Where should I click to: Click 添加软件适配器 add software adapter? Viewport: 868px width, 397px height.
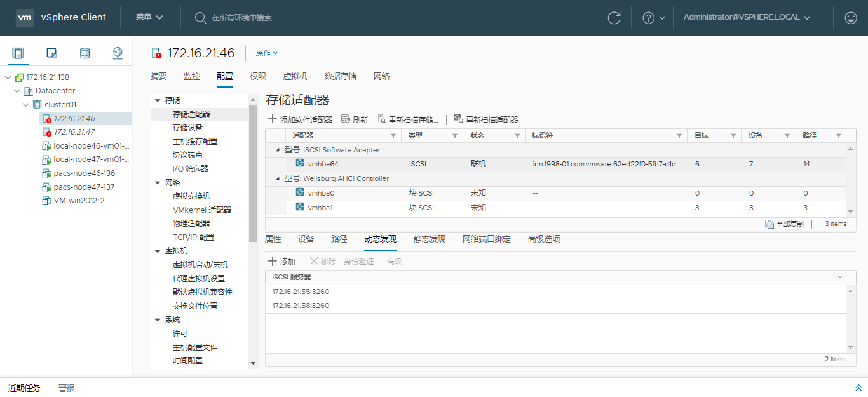(301, 119)
